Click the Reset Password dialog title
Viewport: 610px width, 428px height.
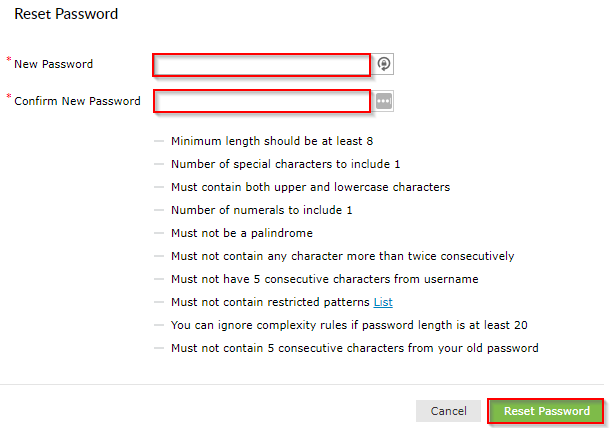pos(66,14)
